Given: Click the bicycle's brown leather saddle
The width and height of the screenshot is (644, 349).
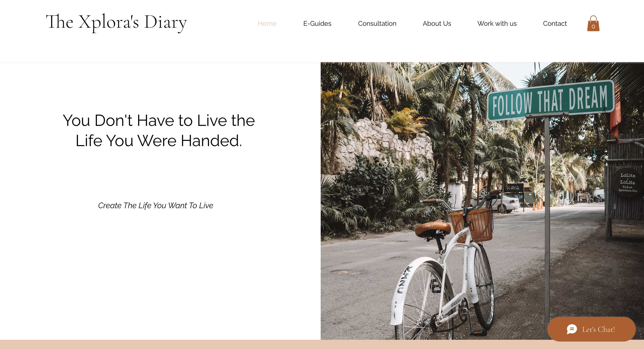Looking at the screenshot, I should (x=433, y=228).
